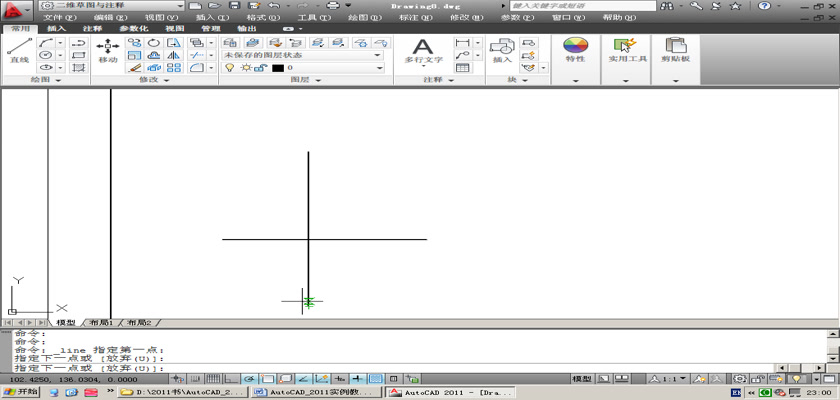The height and width of the screenshot is (400, 840).
Task: Insert 多行文字 multiline text
Action: pyautogui.click(x=423, y=52)
